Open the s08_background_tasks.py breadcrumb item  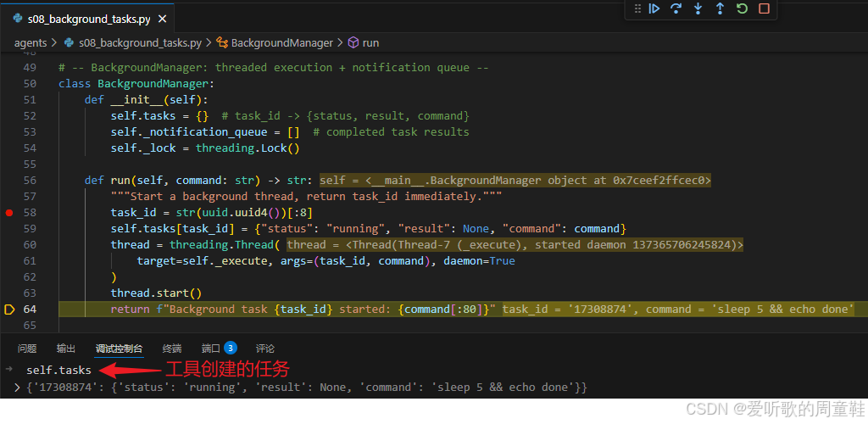[x=140, y=42]
